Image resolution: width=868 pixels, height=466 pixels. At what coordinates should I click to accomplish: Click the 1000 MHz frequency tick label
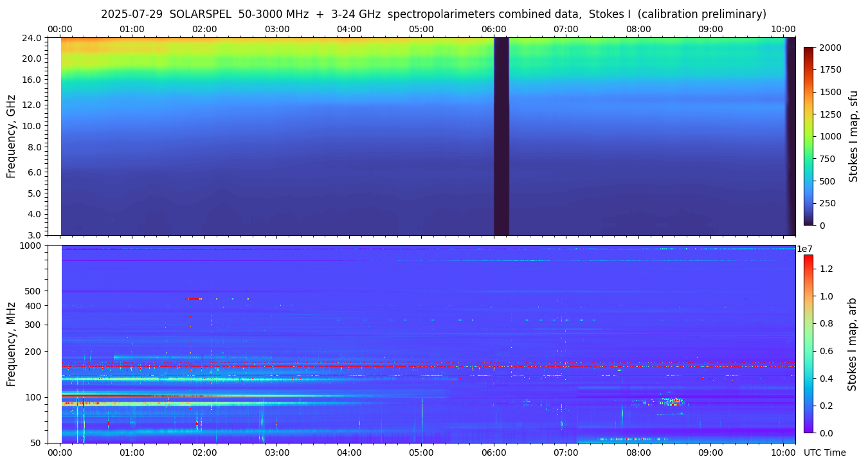[32, 246]
